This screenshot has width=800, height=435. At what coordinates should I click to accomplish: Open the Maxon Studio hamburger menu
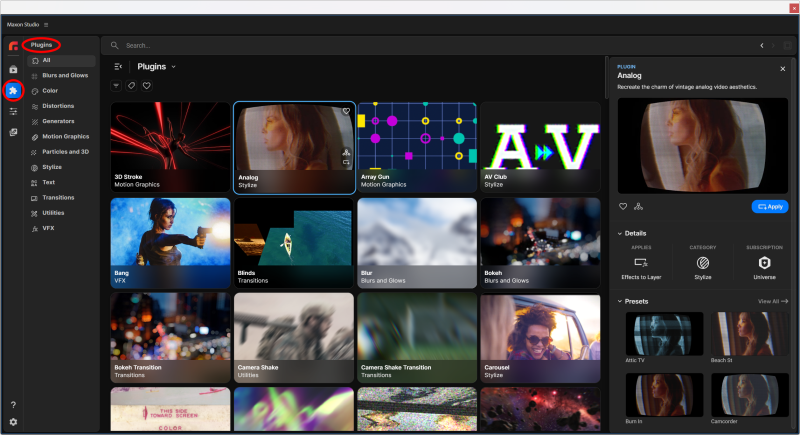46,24
